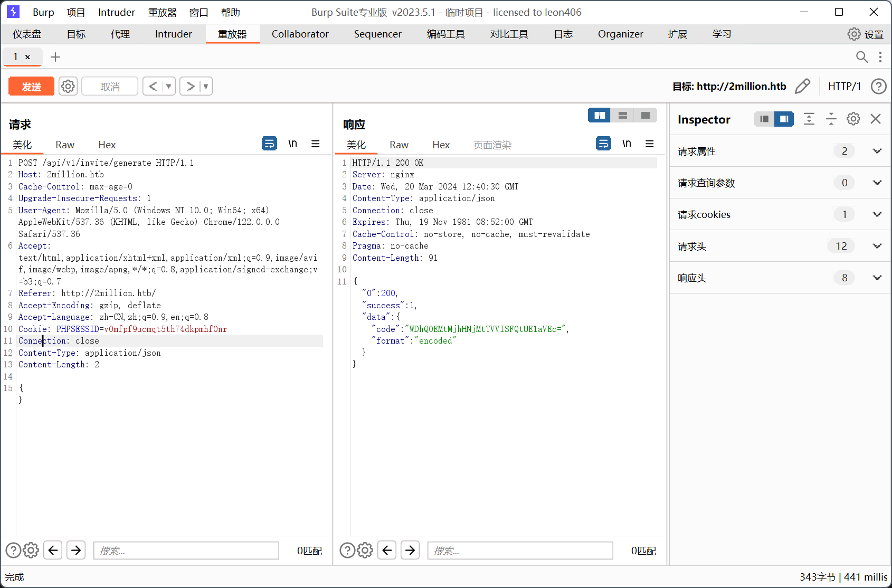Expand the 请求cookies section in Inspector
Image resolution: width=892 pixels, height=588 pixels.
click(877, 214)
